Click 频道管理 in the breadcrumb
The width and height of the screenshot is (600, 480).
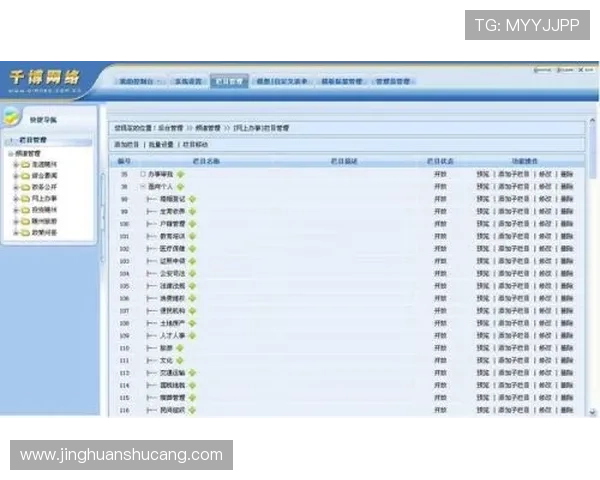tap(208, 128)
